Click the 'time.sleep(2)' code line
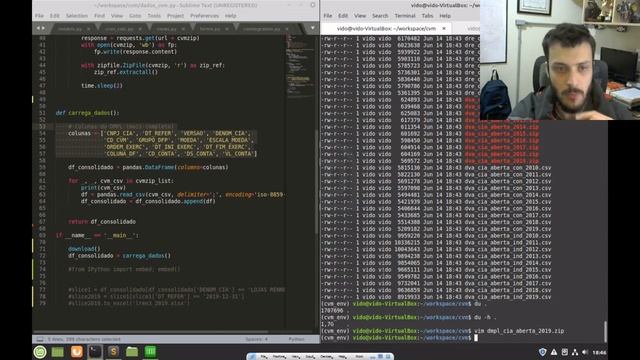This screenshot has width=640, height=360. coord(102,86)
